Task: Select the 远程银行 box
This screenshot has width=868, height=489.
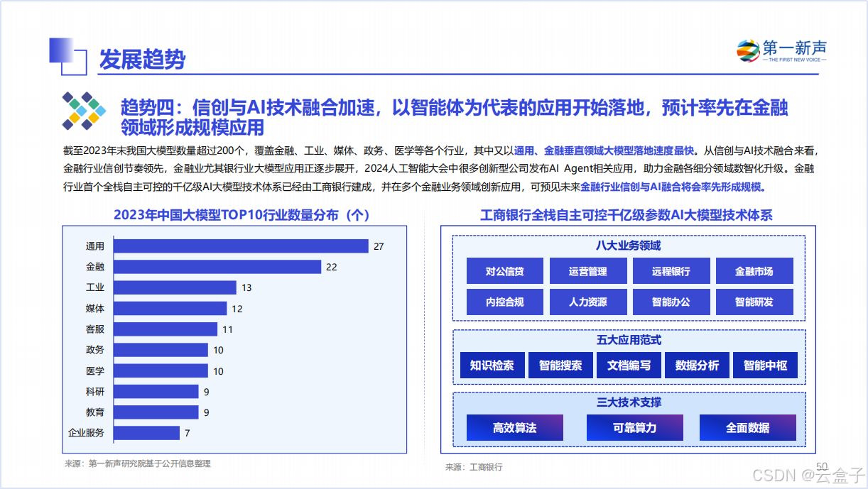Action: [671, 271]
